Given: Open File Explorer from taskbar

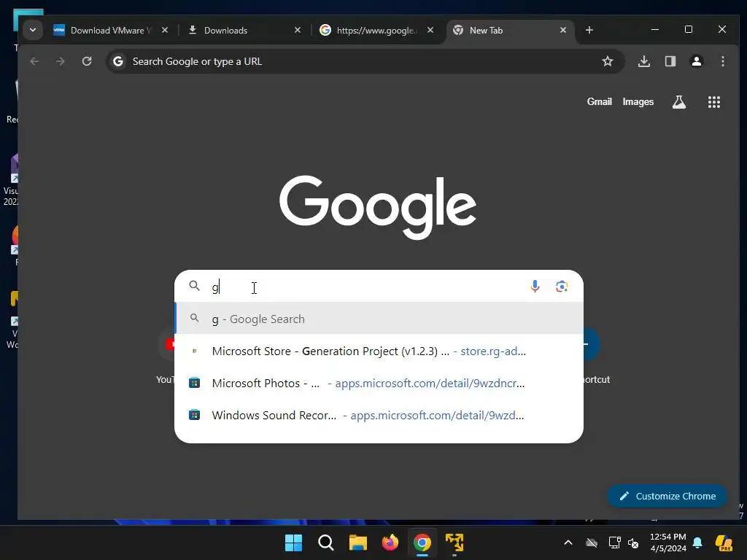Looking at the screenshot, I should point(357,542).
